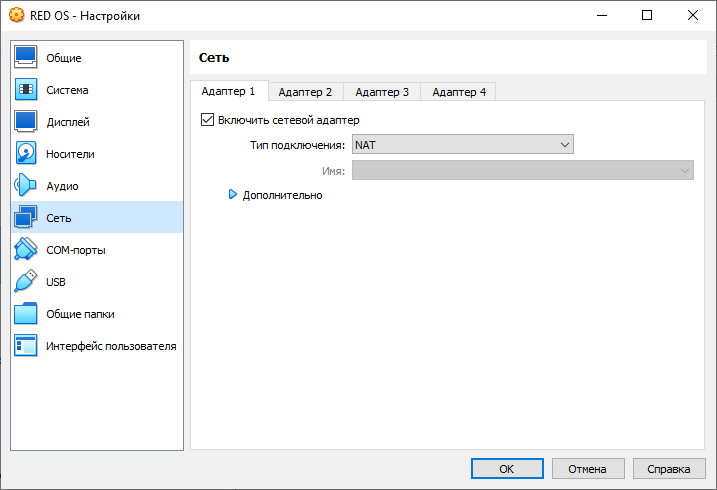Uncheck Включить сетевой адаптер checkbox

[208, 120]
